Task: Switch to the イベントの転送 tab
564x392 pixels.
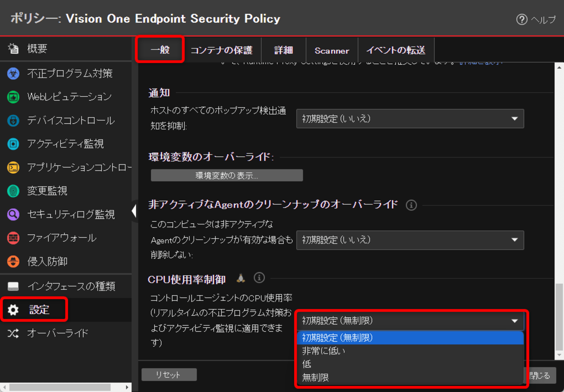Action: pyautogui.click(x=396, y=50)
